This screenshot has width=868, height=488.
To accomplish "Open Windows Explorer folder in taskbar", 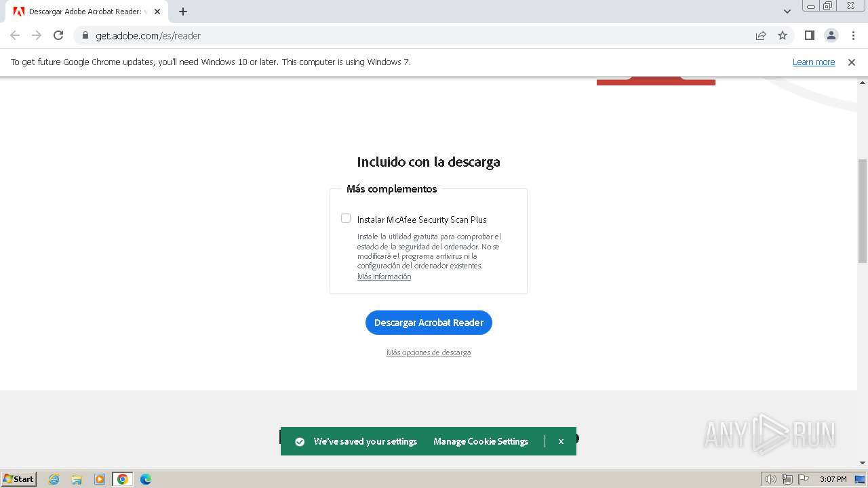I will point(77,479).
